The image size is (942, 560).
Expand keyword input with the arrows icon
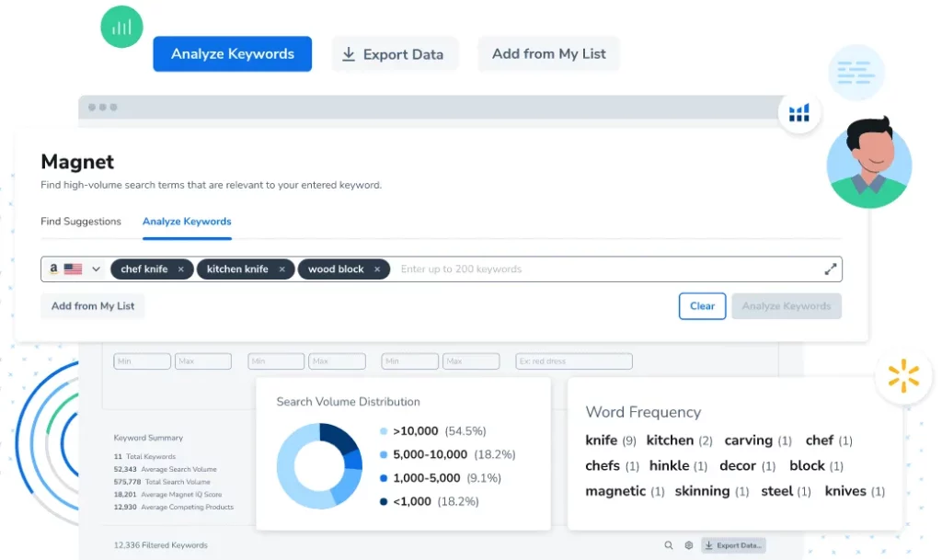pos(830,269)
